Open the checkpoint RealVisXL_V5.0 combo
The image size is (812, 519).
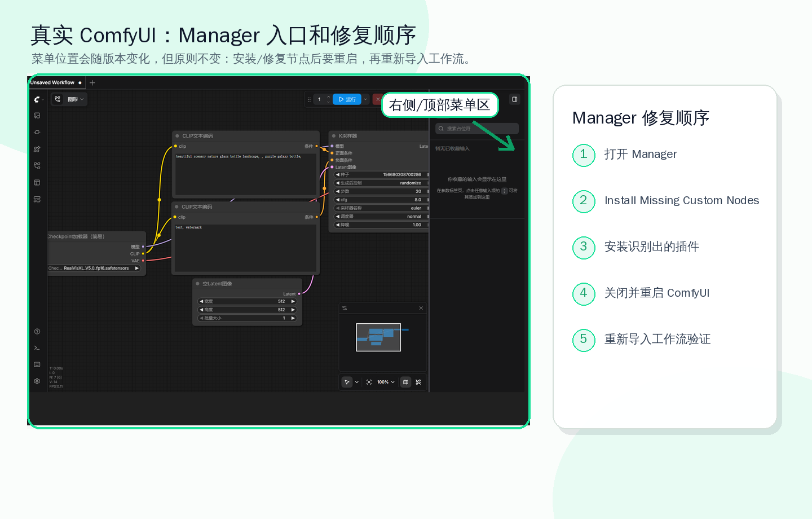[x=94, y=269]
